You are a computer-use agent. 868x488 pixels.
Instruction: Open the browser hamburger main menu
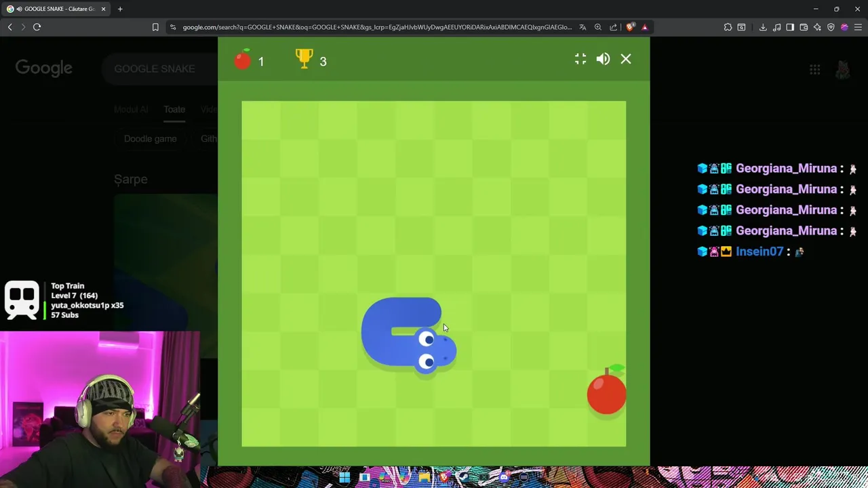[x=858, y=27]
